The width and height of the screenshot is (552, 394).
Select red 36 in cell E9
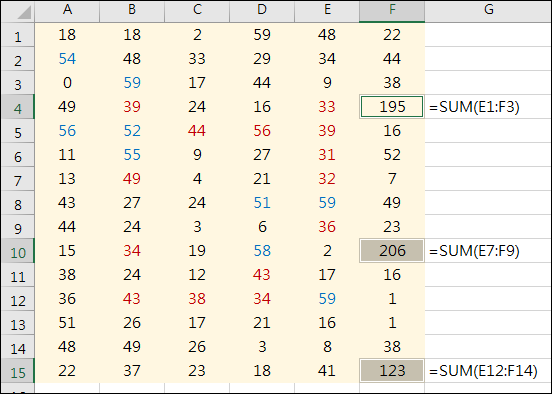(327, 227)
